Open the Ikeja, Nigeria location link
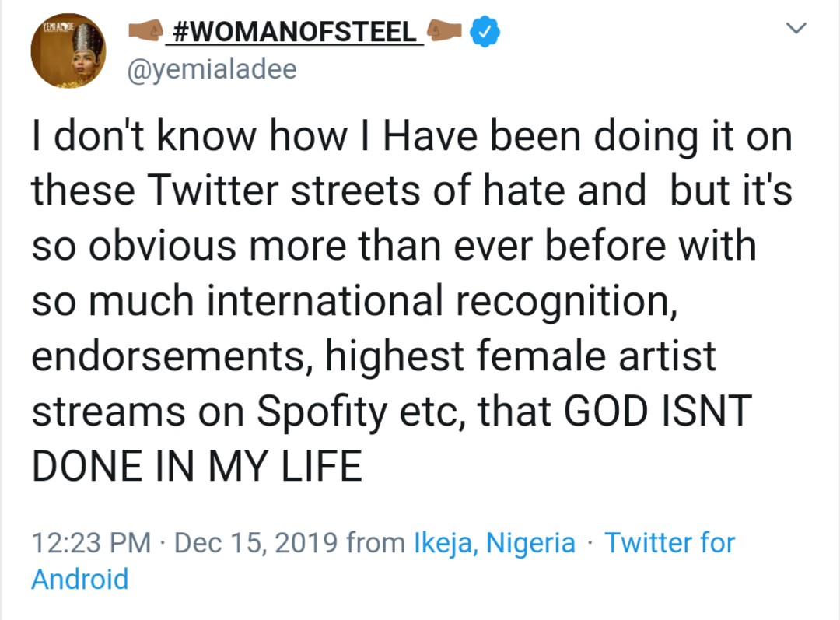The width and height of the screenshot is (840, 620). tap(495, 543)
